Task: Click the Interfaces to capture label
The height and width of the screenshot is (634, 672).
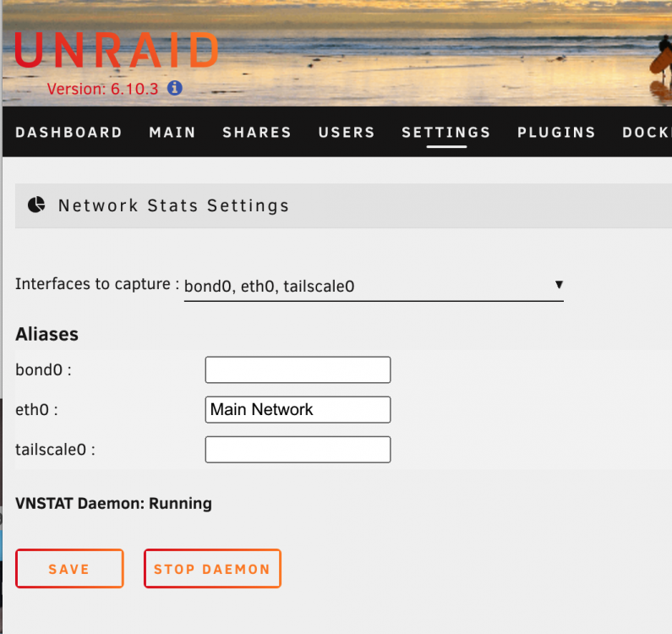Action: tap(97, 284)
